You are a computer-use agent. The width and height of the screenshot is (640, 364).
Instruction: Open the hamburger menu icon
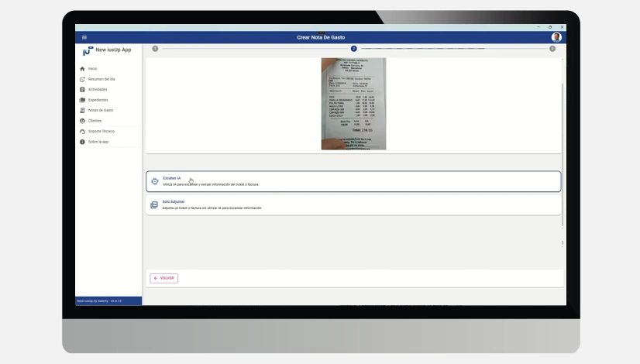pyautogui.click(x=84, y=37)
